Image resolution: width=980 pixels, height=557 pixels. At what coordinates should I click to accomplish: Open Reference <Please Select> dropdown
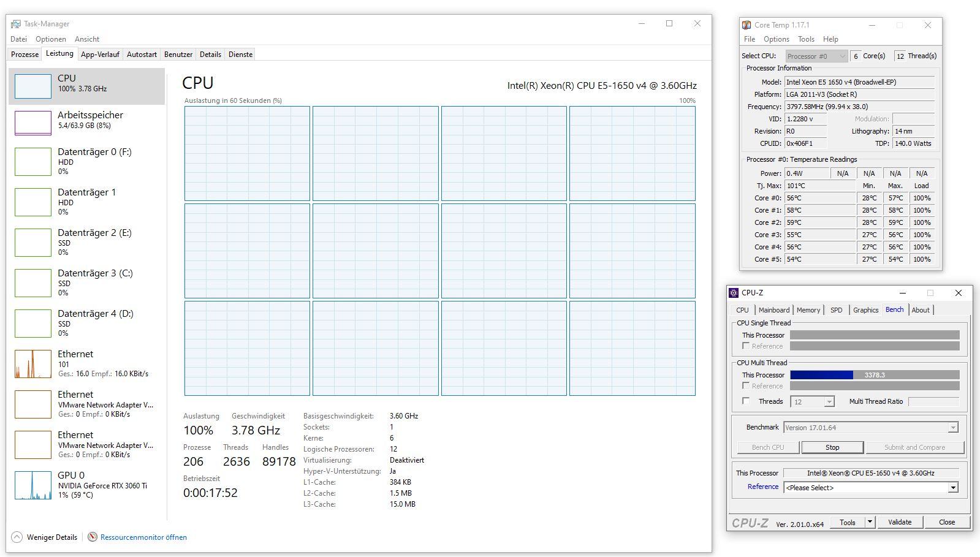pos(870,488)
